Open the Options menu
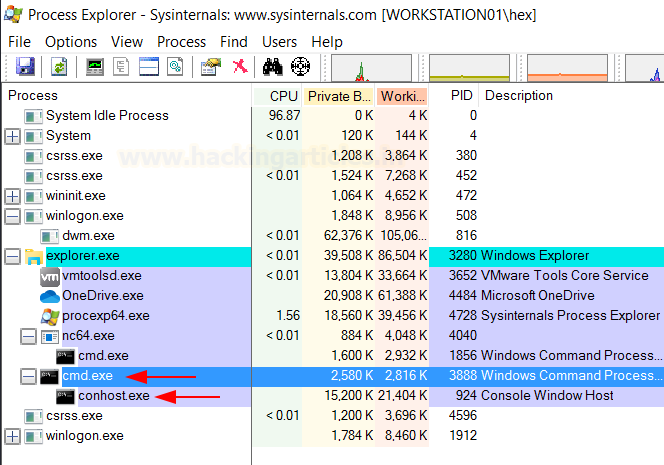 click(71, 42)
